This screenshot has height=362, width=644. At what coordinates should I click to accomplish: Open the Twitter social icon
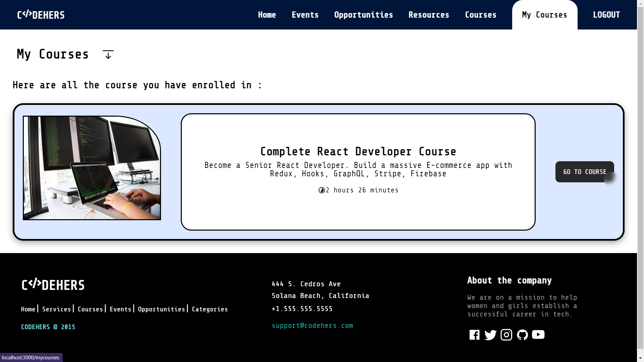click(x=490, y=335)
